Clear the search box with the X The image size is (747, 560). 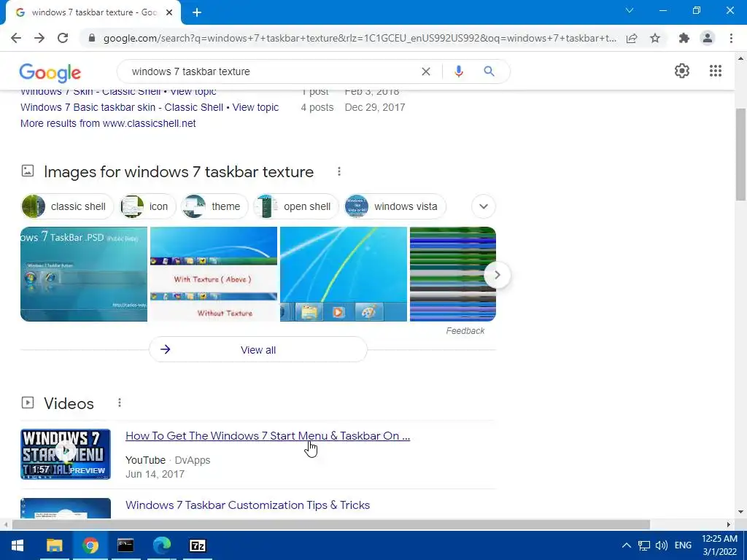[x=426, y=71]
